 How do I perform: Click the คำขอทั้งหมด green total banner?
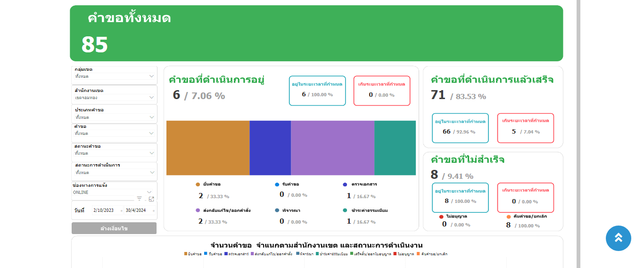[x=316, y=33]
